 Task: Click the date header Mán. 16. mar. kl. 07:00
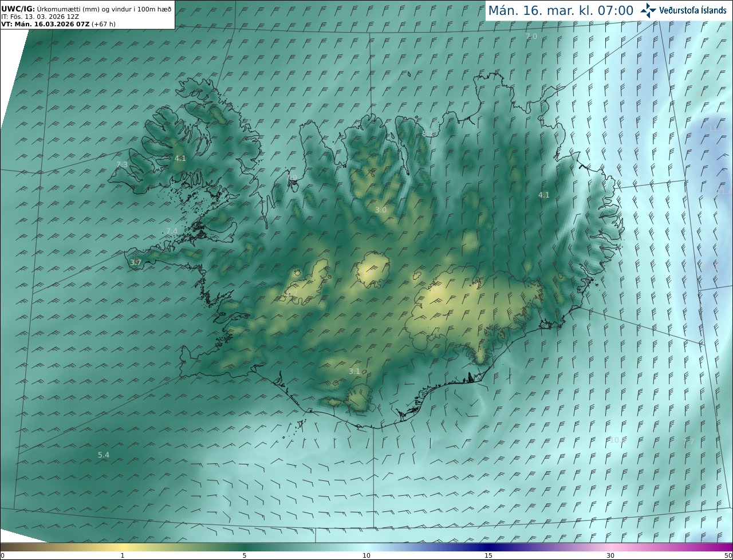coord(561,10)
